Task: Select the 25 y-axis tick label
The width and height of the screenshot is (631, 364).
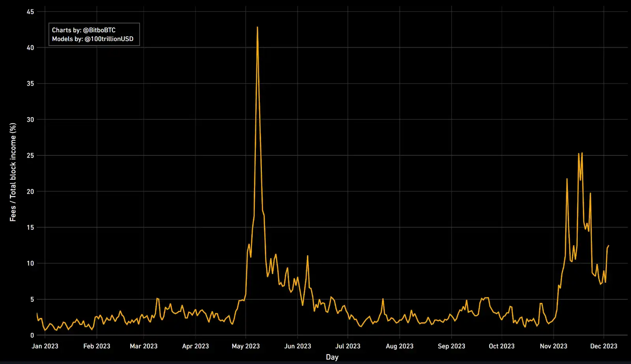Action: pyautogui.click(x=30, y=155)
